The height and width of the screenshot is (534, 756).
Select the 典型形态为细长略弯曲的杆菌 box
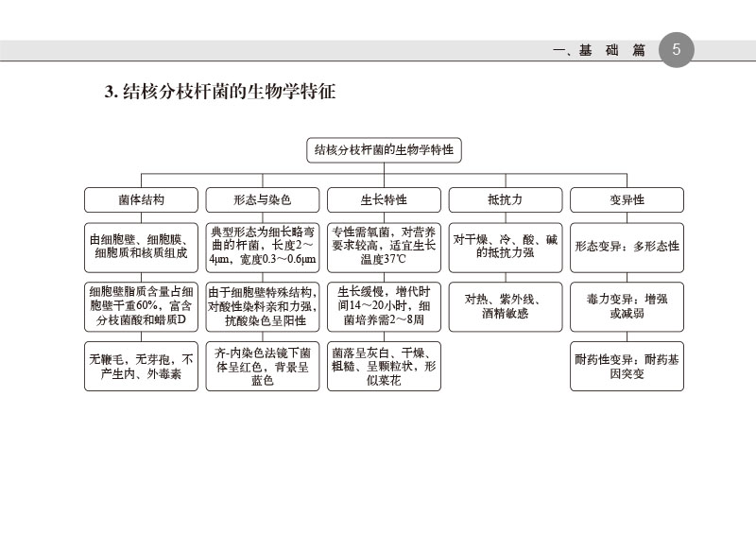click(x=262, y=246)
